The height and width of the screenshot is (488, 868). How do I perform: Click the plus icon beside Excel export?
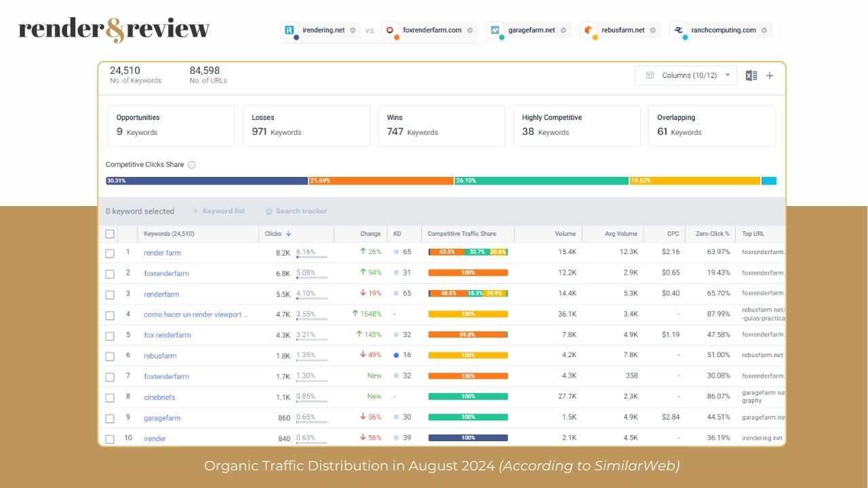point(770,75)
